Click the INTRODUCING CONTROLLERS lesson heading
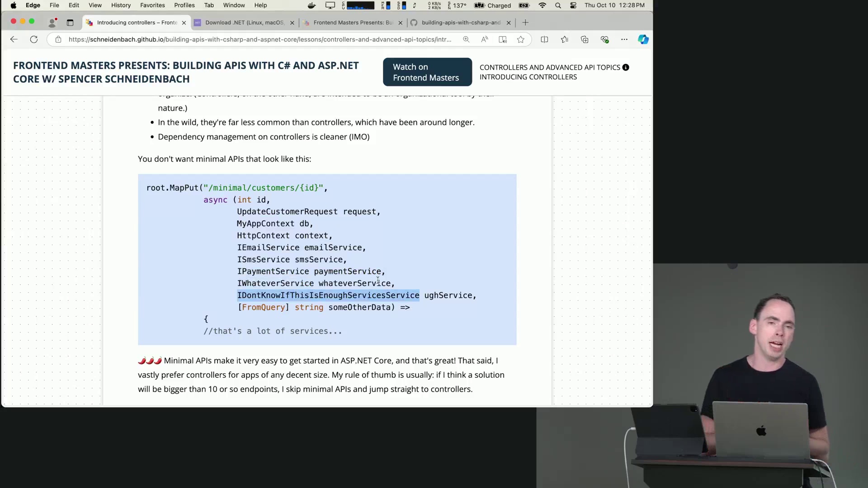This screenshot has width=868, height=488. tap(528, 77)
